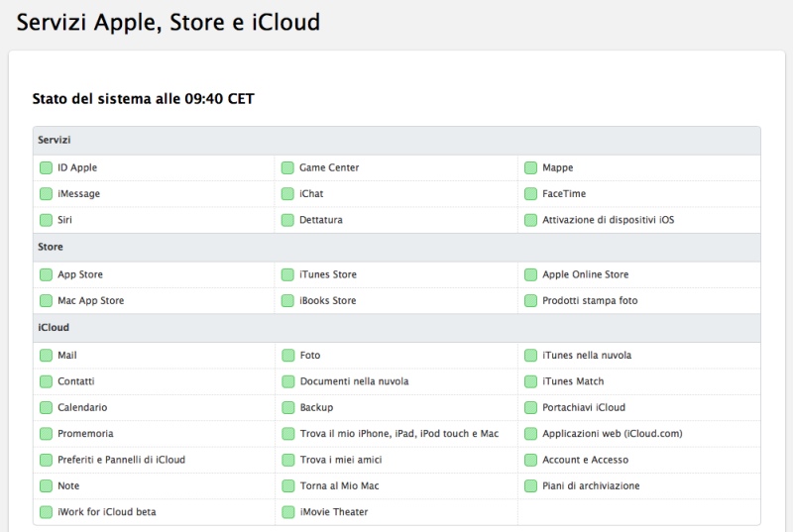793x532 pixels.
Task: Click status icon for Documenti nella nuvola
Action: tap(288, 381)
